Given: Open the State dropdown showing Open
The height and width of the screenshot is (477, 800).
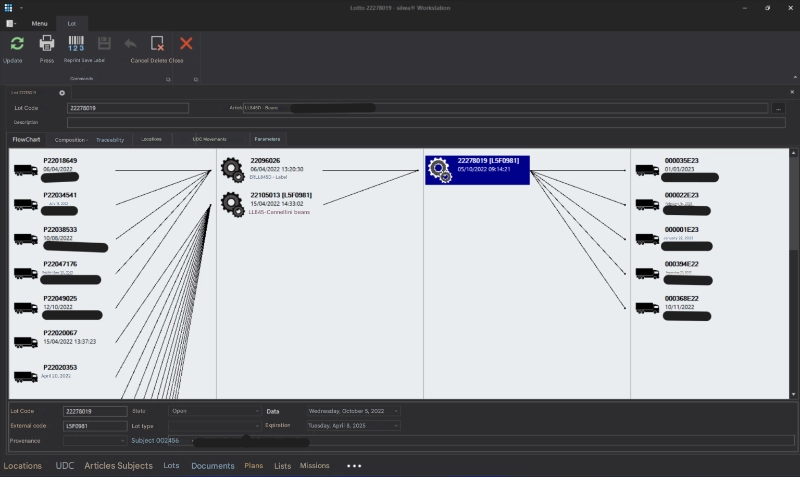Looking at the screenshot, I should click(214, 411).
